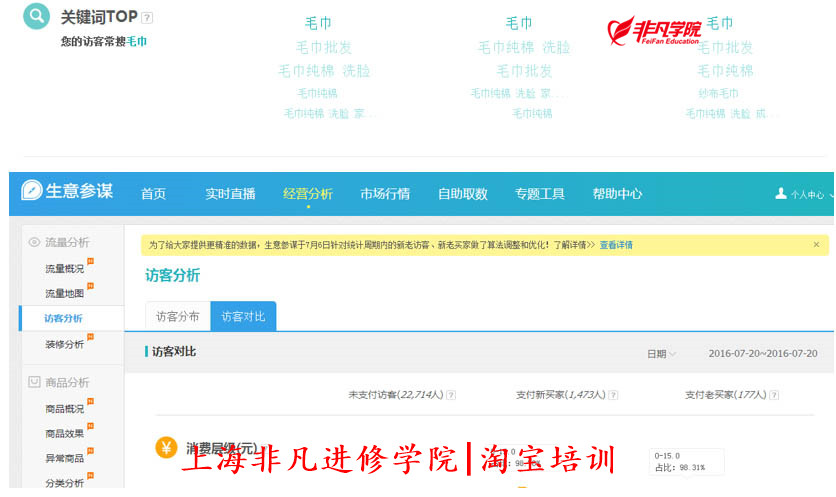Image resolution: width=836 pixels, height=497 pixels.
Task: Open 实时直播 in top navigation
Action: point(230,194)
